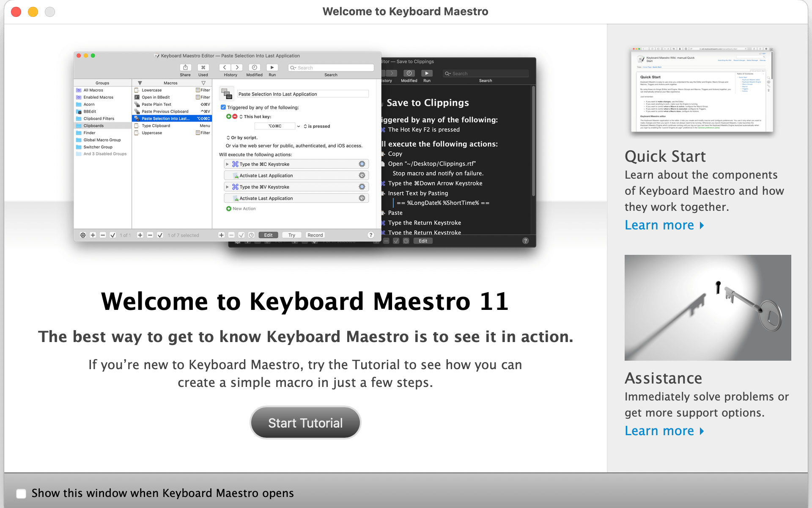Select Clipboard Filters group in Groups list
The image size is (812, 508).
coord(102,119)
